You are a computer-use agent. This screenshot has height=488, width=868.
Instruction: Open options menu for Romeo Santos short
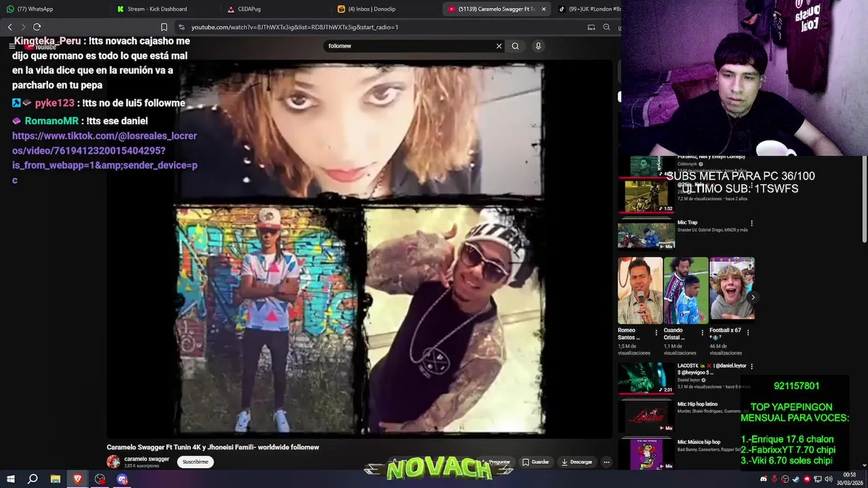pyautogui.click(x=656, y=333)
